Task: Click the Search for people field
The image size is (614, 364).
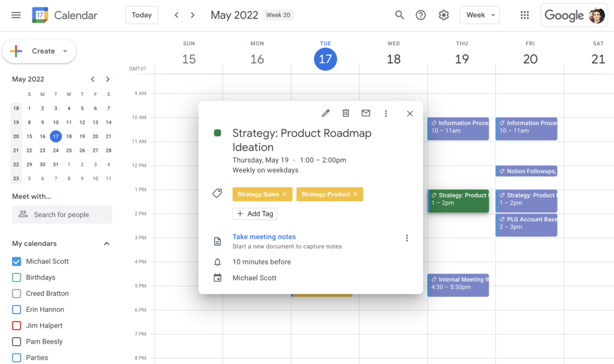Action: [x=62, y=215]
